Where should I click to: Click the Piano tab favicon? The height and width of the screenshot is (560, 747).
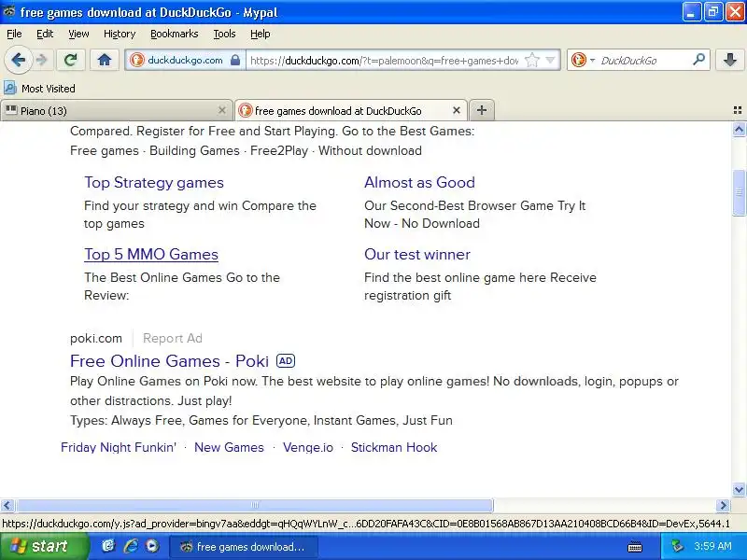pos(11,110)
